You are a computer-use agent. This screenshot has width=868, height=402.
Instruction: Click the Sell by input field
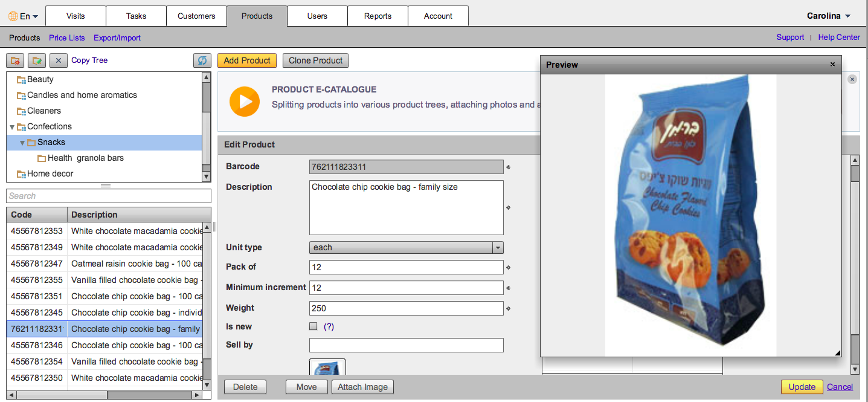pos(406,345)
